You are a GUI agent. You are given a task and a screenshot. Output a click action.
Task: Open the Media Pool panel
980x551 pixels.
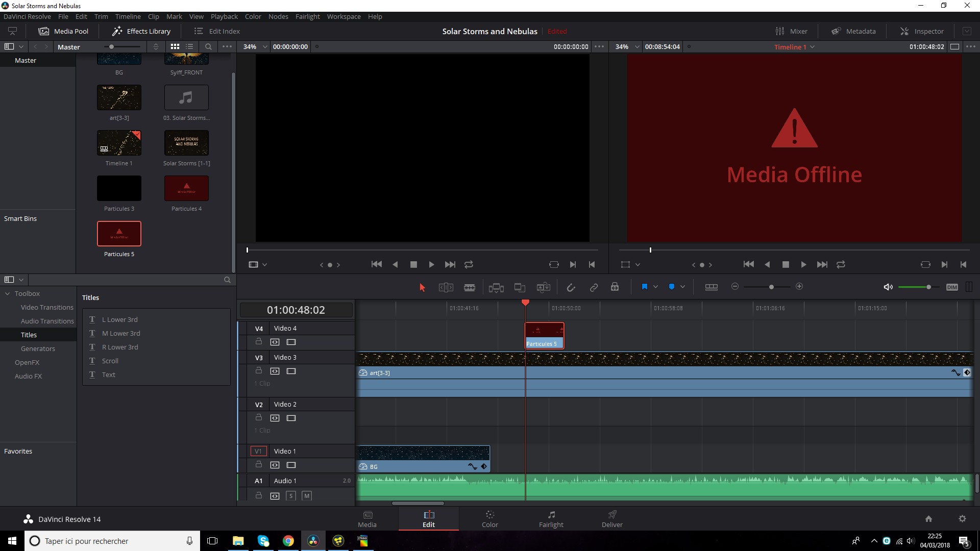point(63,31)
